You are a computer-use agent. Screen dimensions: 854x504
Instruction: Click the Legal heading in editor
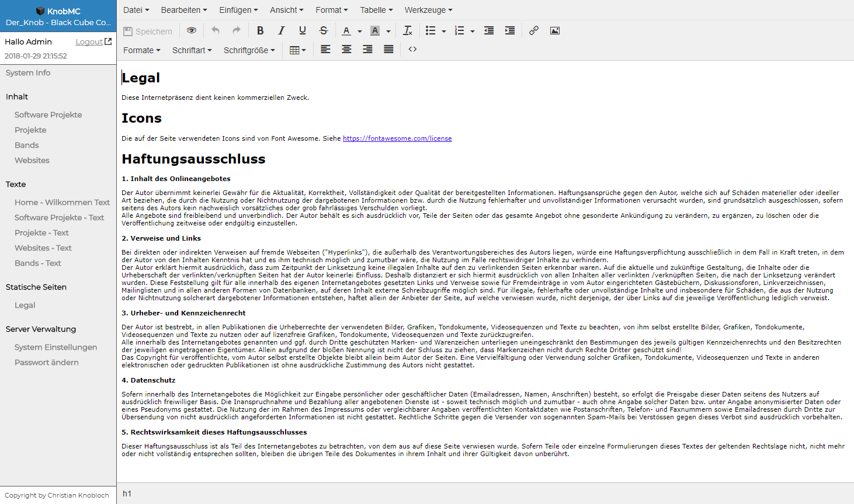tap(141, 78)
